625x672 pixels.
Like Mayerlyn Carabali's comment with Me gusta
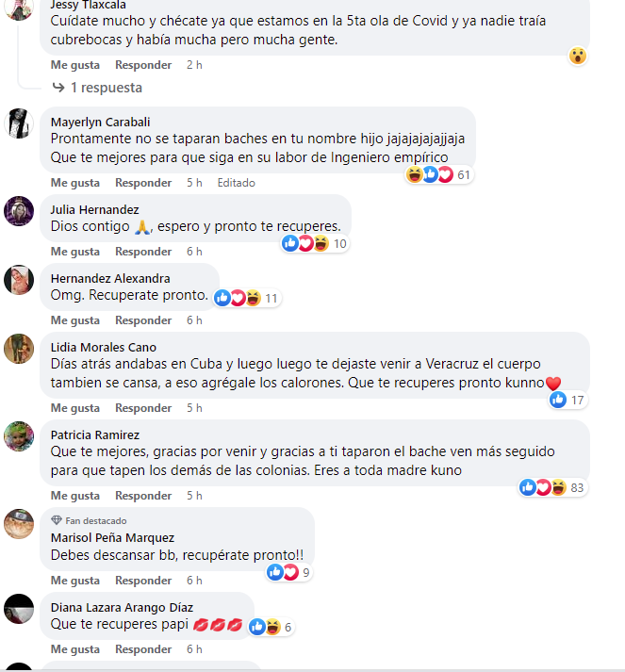[75, 183]
